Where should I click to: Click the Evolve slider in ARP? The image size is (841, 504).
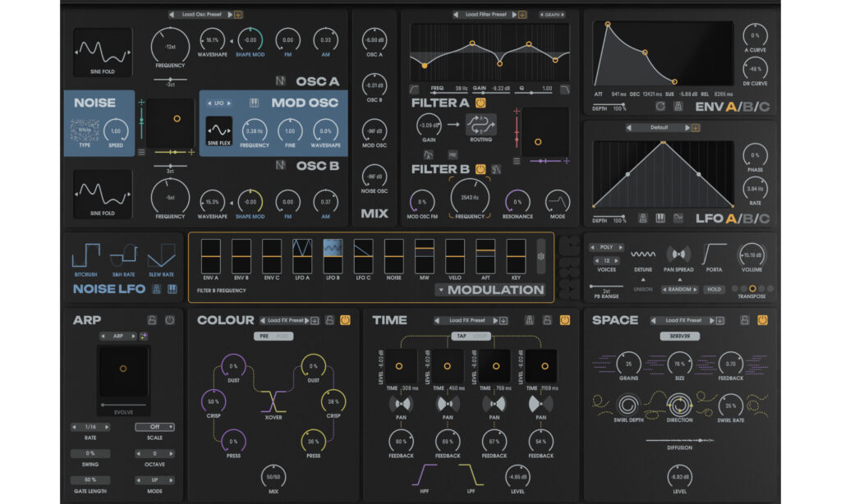tap(123, 405)
